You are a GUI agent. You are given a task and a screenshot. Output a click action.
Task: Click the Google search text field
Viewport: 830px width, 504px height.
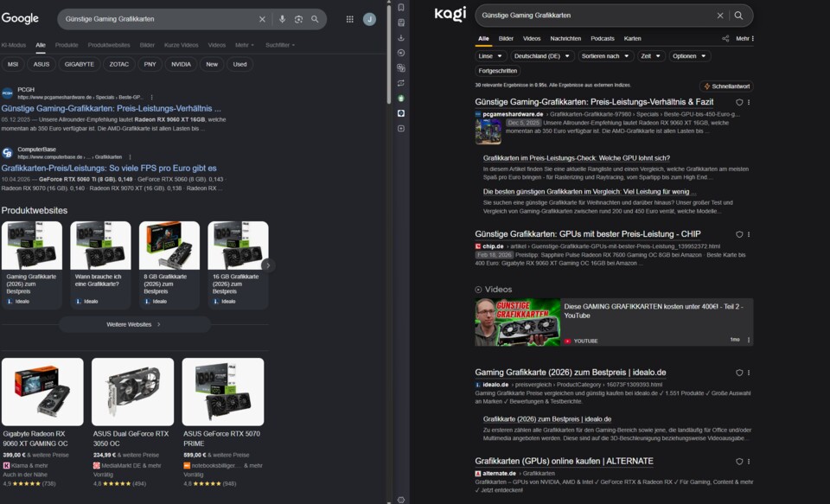click(x=159, y=19)
